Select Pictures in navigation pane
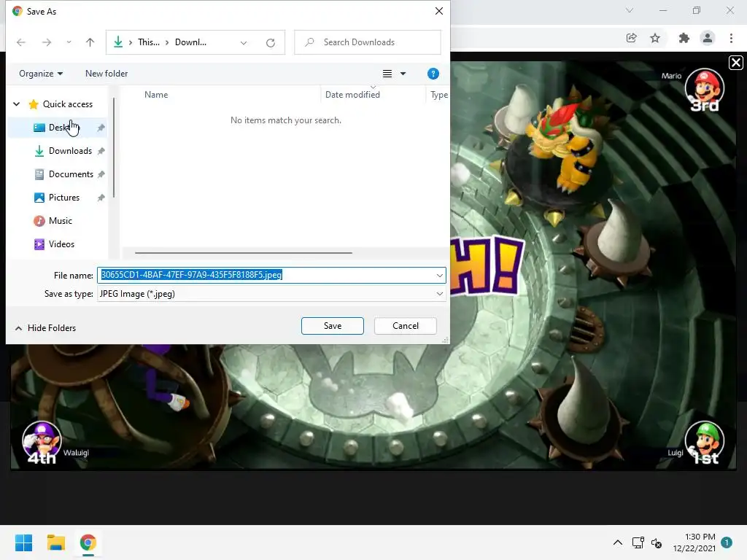Screen dimensions: 747x560 click(64, 198)
